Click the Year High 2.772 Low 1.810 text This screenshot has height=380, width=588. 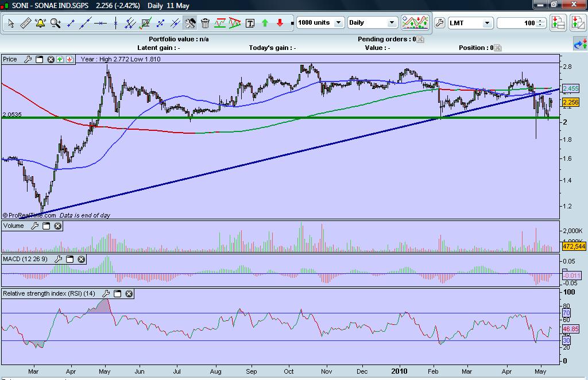click(x=121, y=59)
